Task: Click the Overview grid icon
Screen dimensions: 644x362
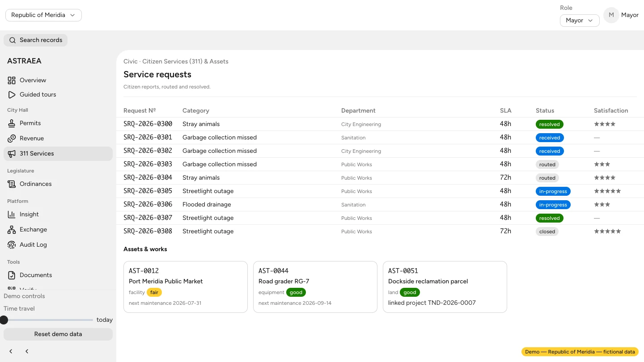Action: click(12, 80)
